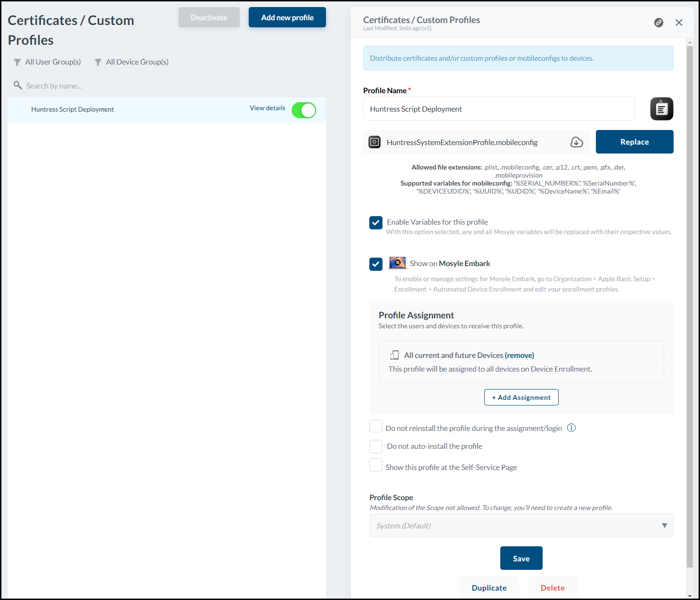This screenshot has width=700, height=600.
Task: Click the search magnifier icon
Action: click(18, 85)
